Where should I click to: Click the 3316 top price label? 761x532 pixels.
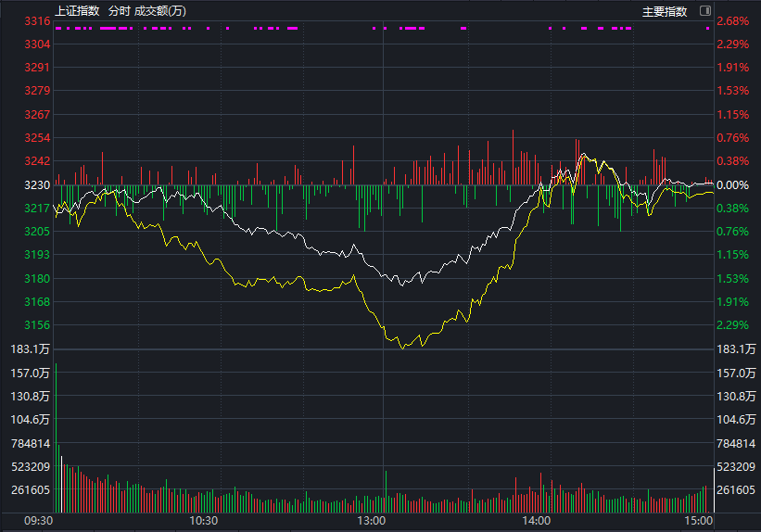coord(37,21)
